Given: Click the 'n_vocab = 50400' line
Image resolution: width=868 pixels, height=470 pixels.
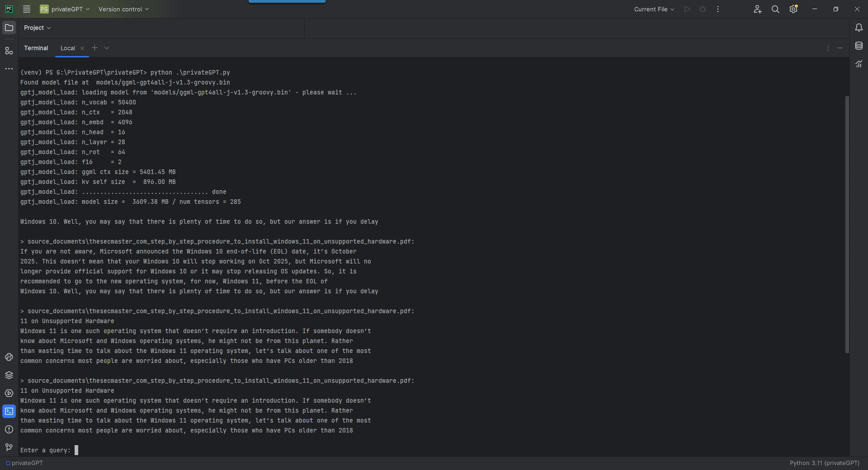Looking at the screenshot, I should [78, 102].
